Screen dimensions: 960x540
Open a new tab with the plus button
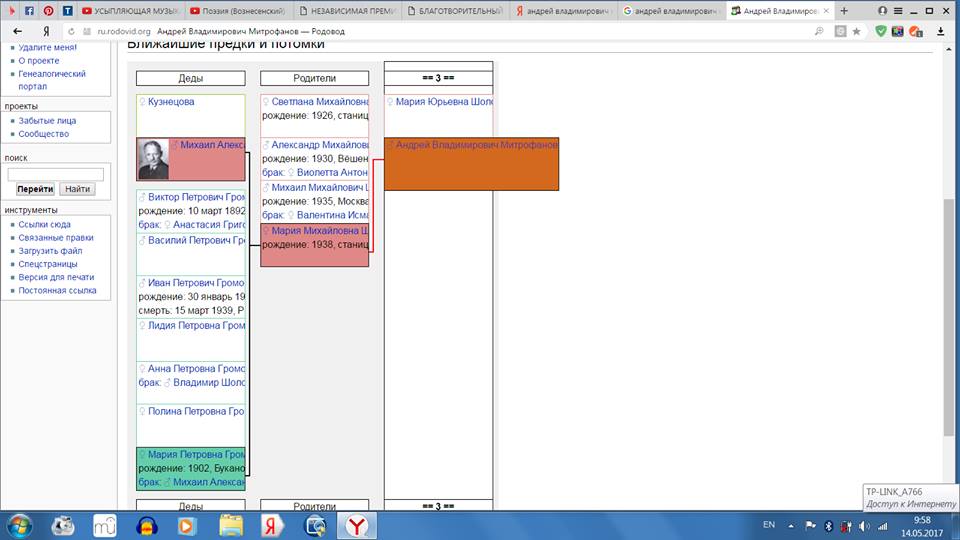845,11
